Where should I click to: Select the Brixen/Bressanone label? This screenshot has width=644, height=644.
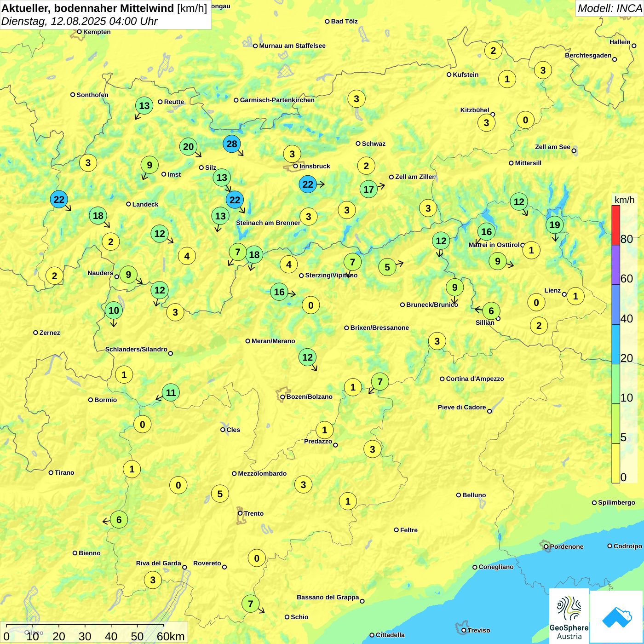pyautogui.click(x=379, y=328)
